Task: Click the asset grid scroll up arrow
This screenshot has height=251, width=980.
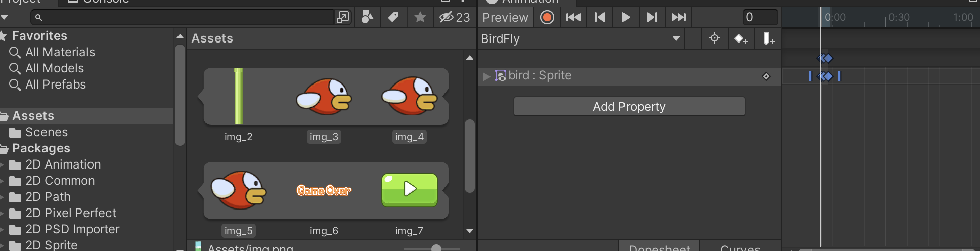Action: pos(470,58)
